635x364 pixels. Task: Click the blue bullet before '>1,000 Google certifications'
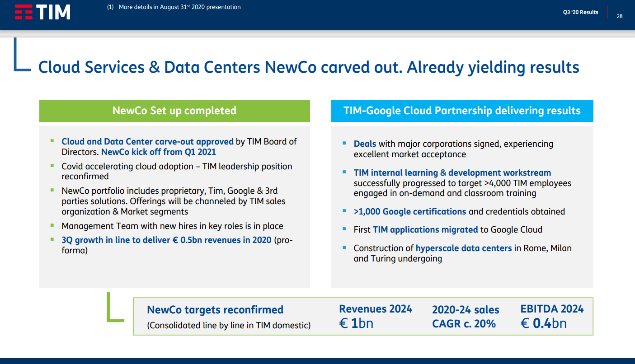344,211
